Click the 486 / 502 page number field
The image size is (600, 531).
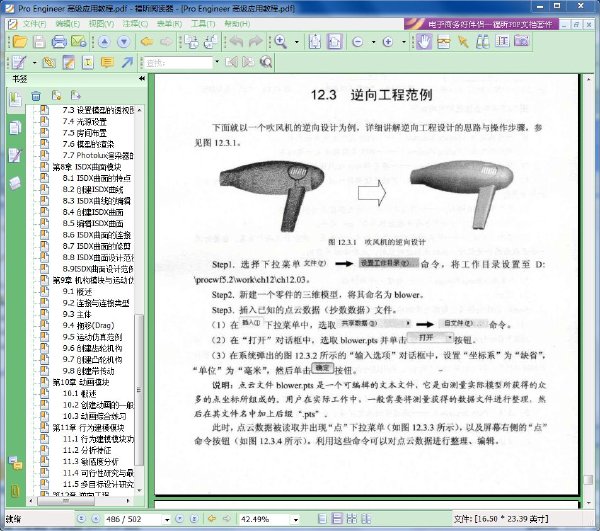click(133, 519)
